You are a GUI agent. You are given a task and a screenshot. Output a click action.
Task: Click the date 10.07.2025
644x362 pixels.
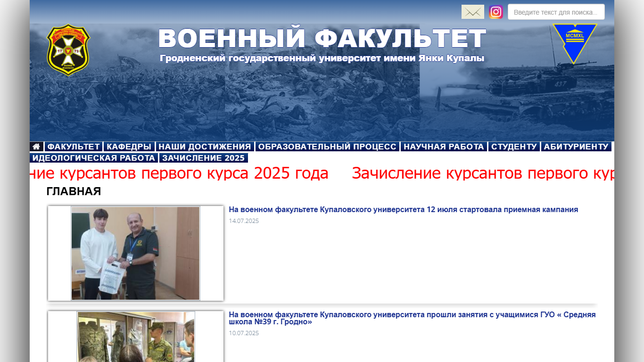(244, 333)
